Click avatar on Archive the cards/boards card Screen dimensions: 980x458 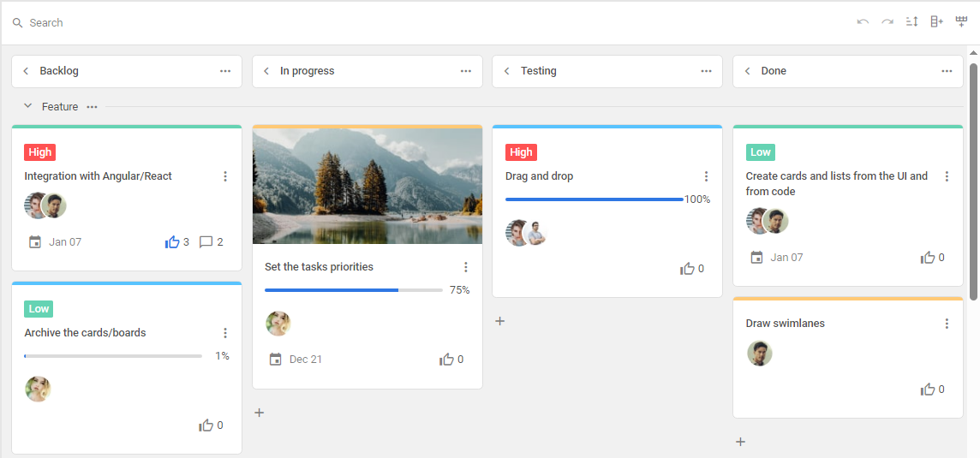tap(39, 389)
